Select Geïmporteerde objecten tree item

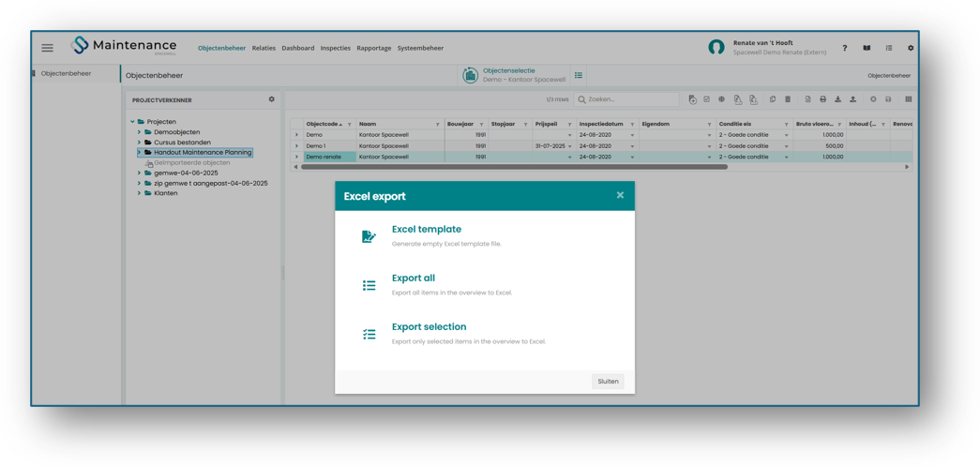(192, 162)
